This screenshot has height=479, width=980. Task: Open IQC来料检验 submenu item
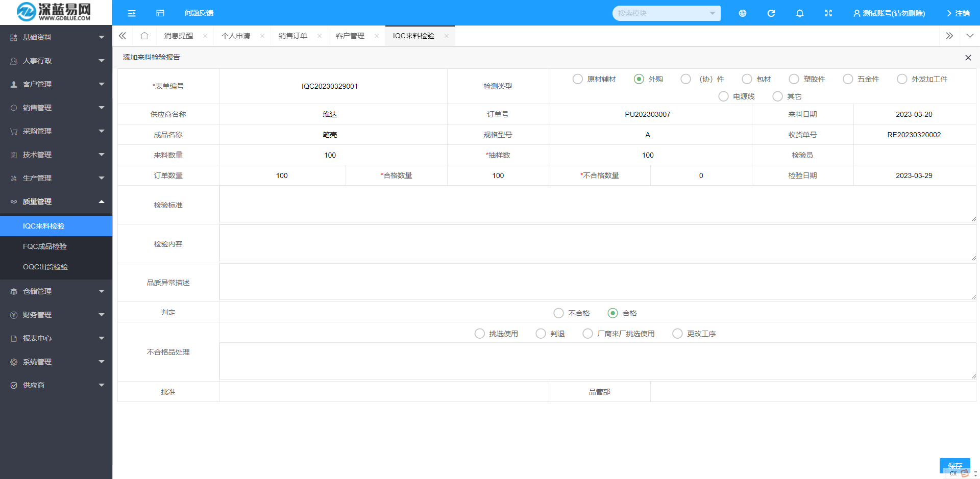point(56,226)
